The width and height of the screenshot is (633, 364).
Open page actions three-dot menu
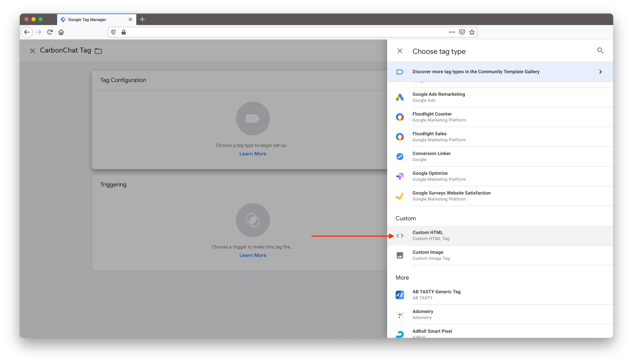[452, 32]
